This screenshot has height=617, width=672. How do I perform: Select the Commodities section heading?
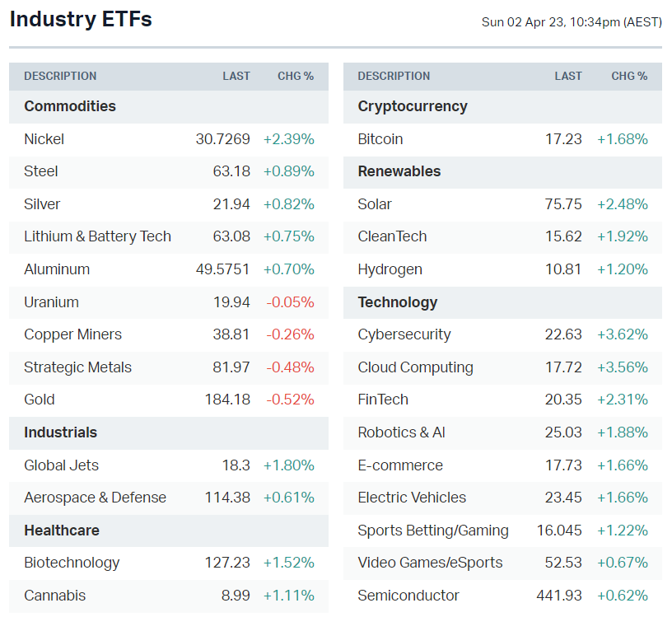[70, 106]
